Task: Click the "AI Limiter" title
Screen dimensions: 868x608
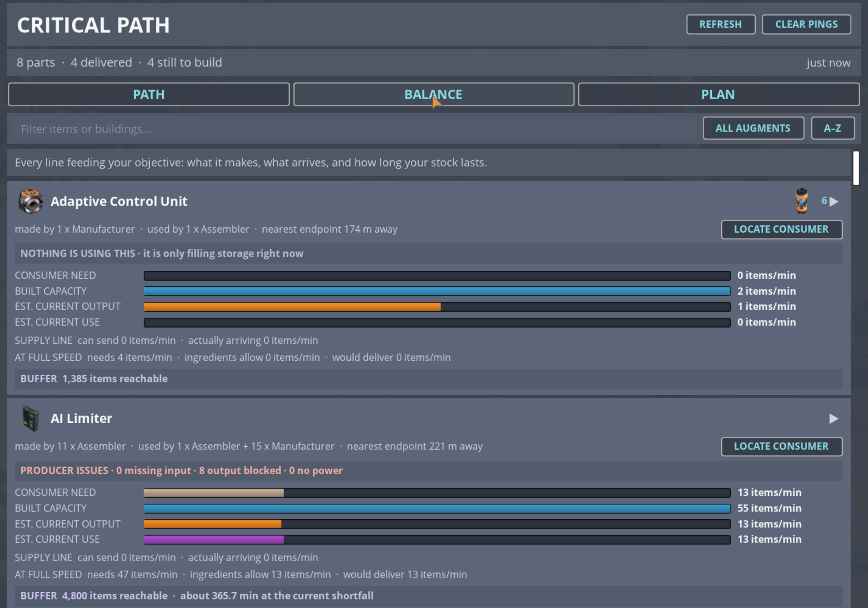Action: [81, 418]
